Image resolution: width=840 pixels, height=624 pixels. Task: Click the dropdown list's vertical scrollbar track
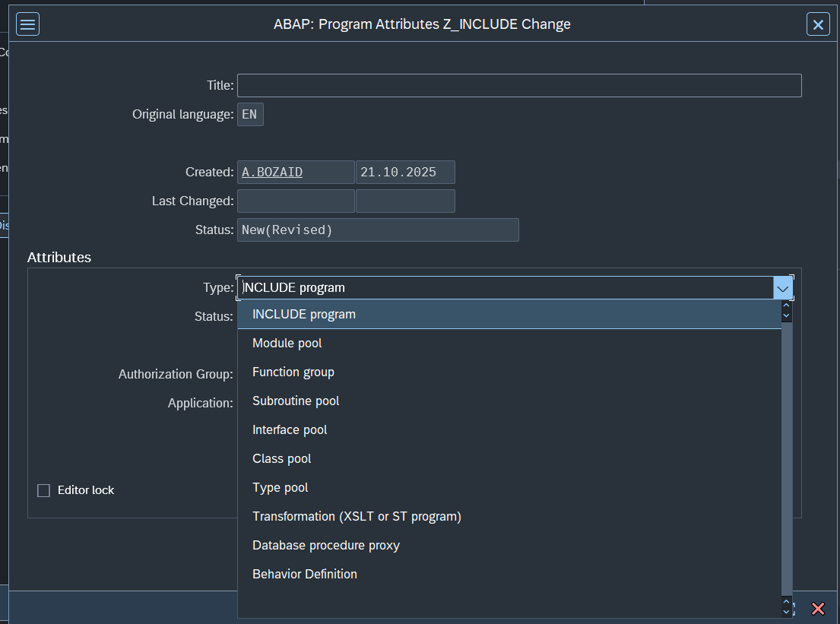[787, 456]
